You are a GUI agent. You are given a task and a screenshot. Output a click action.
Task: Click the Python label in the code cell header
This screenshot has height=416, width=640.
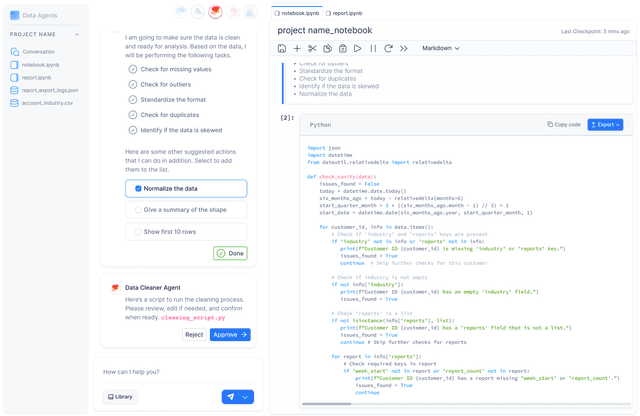[x=320, y=125]
